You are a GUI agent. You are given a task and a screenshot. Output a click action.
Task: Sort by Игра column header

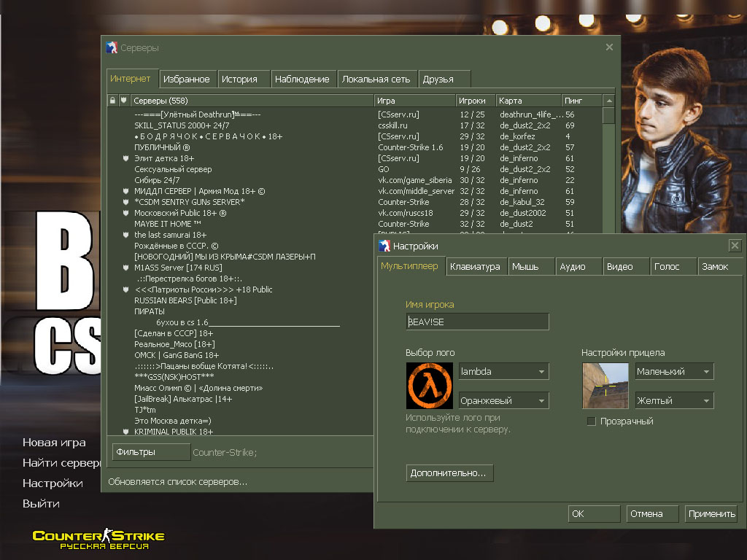414,101
